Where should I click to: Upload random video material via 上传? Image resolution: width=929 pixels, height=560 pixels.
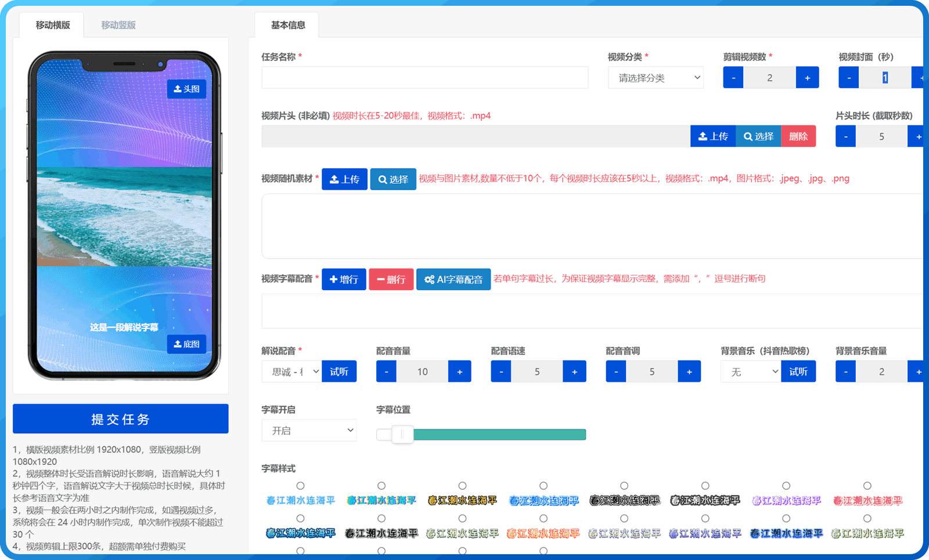[344, 179]
